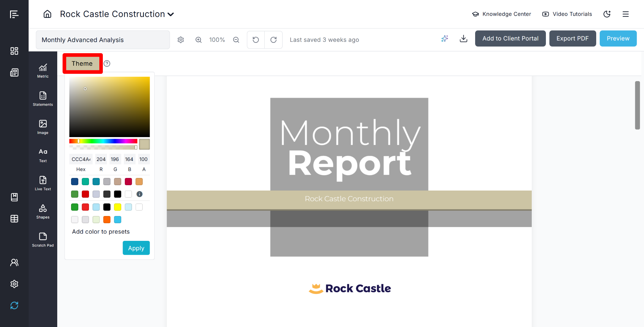The width and height of the screenshot is (644, 327).
Task: Open the dashboard grid icon in left rail
Action: [14, 51]
